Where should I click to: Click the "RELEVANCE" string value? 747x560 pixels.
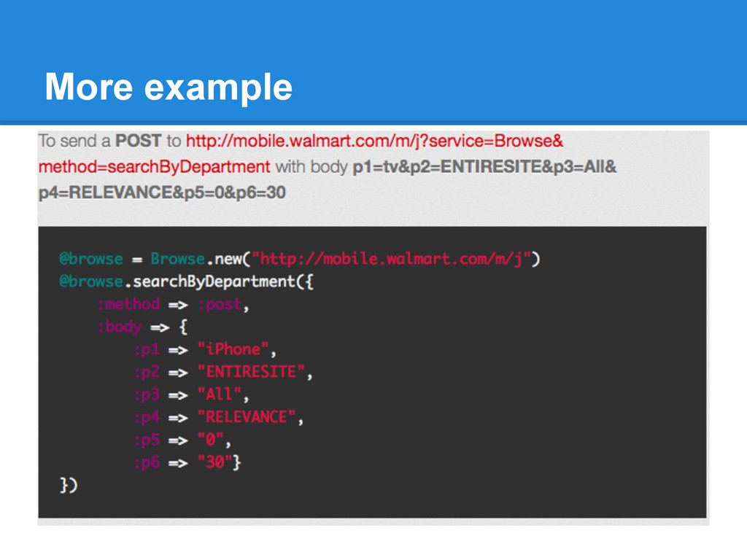pyautogui.click(x=247, y=417)
